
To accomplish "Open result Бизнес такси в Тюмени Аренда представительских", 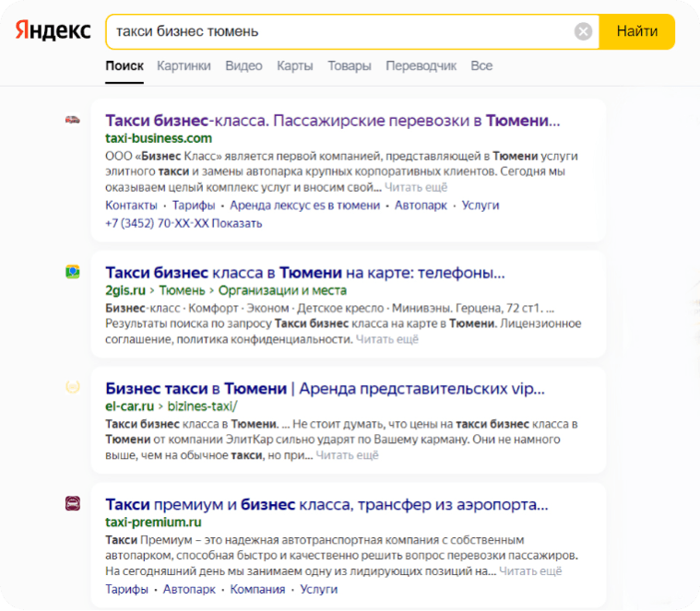I will tap(325, 389).
